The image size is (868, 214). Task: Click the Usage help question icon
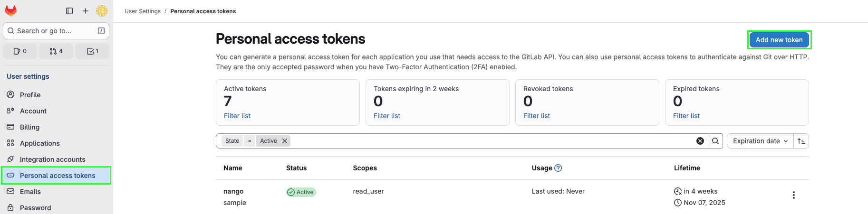click(x=559, y=168)
